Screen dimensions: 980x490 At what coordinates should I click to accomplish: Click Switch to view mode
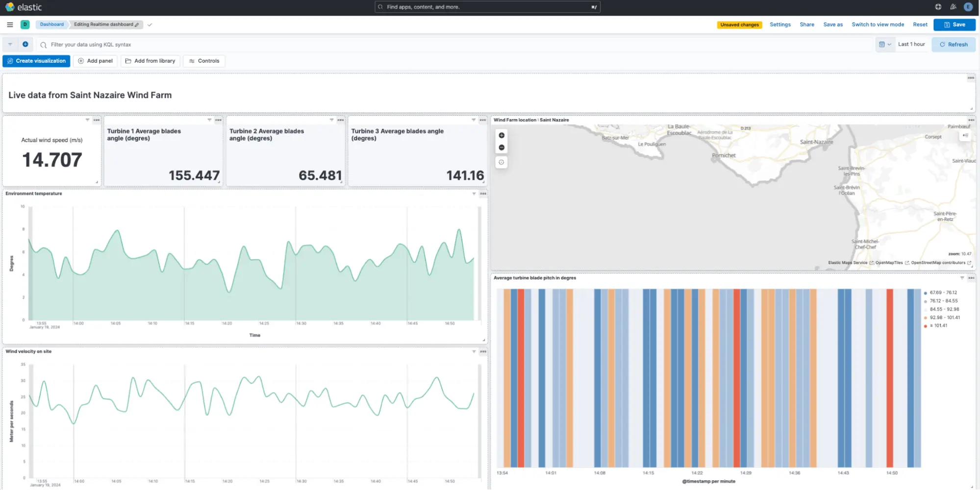click(x=878, y=24)
